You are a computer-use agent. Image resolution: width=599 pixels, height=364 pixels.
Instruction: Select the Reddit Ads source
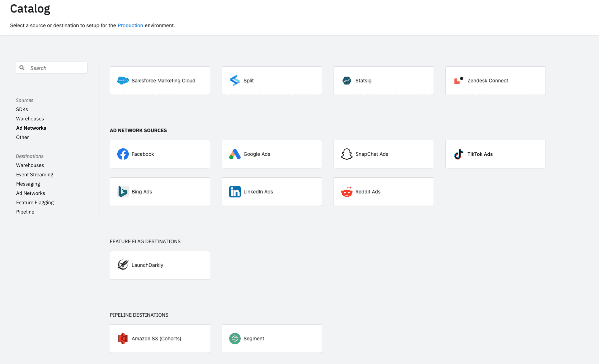383,191
